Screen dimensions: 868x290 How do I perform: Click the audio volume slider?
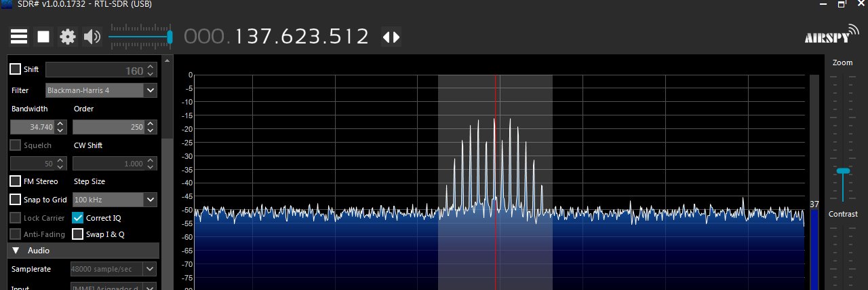(x=140, y=37)
